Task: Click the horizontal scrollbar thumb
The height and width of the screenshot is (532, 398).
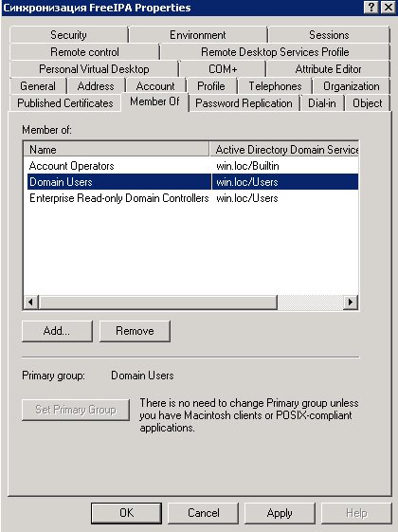Action: coord(157,302)
